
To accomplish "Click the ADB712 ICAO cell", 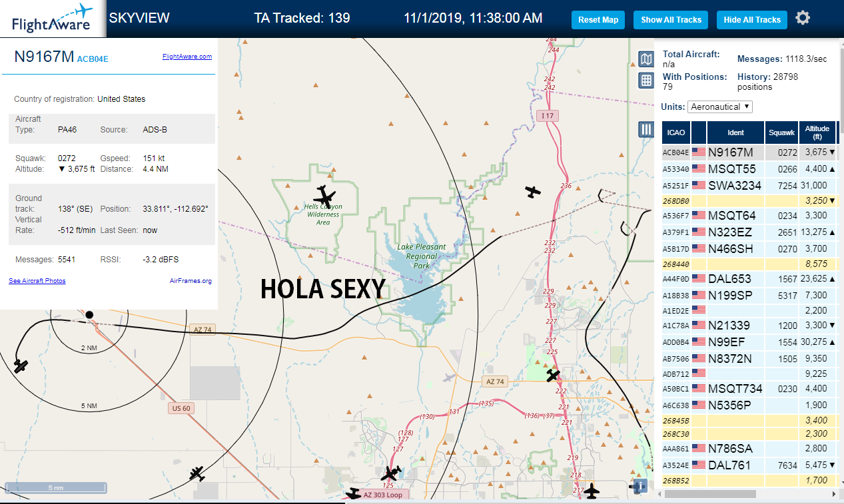I will point(676,374).
